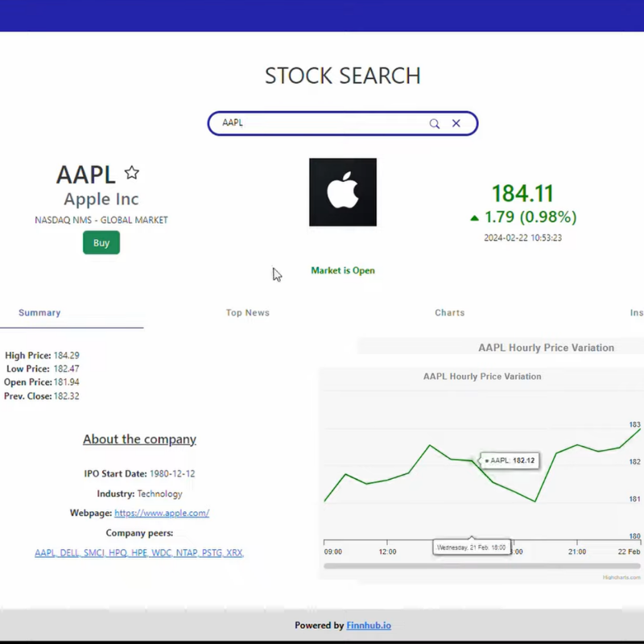This screenshot has width=644, height=644.
Task: Click the Apple logo image
Action: [343, 192]
